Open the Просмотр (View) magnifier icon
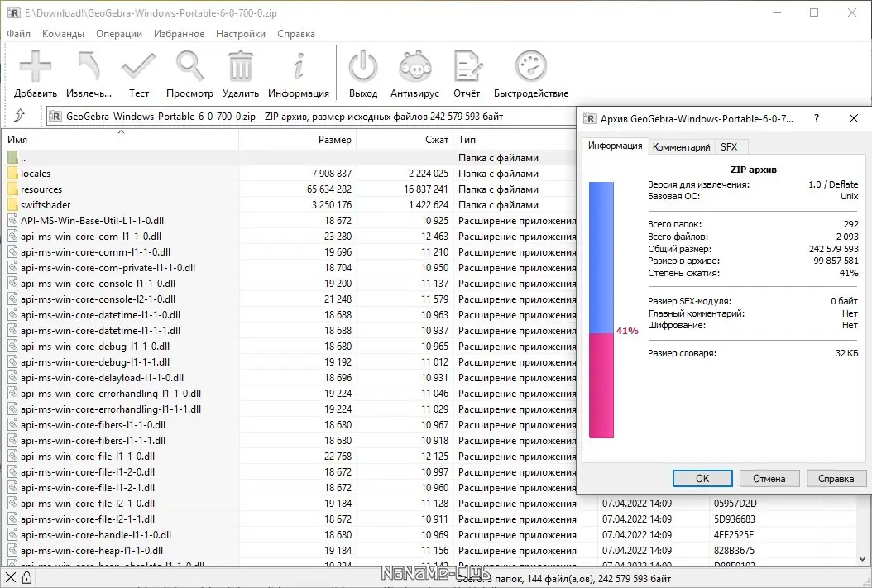872x588 pixels. click(189, 67)
